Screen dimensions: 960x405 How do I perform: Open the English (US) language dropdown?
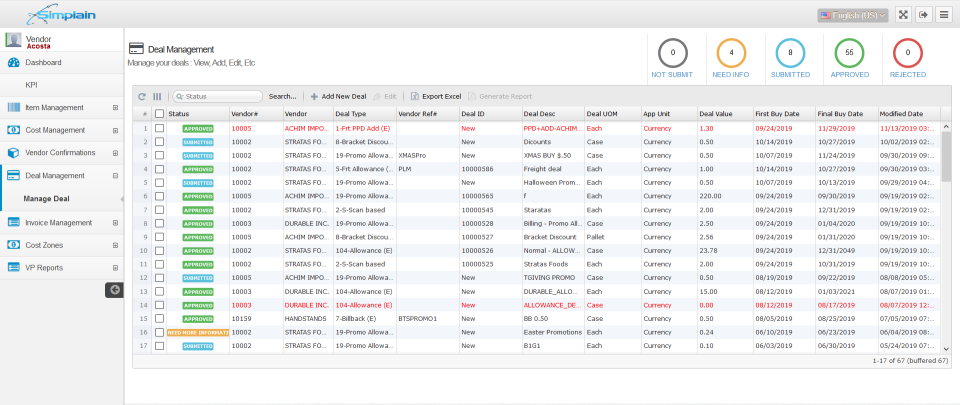(853, 15)
